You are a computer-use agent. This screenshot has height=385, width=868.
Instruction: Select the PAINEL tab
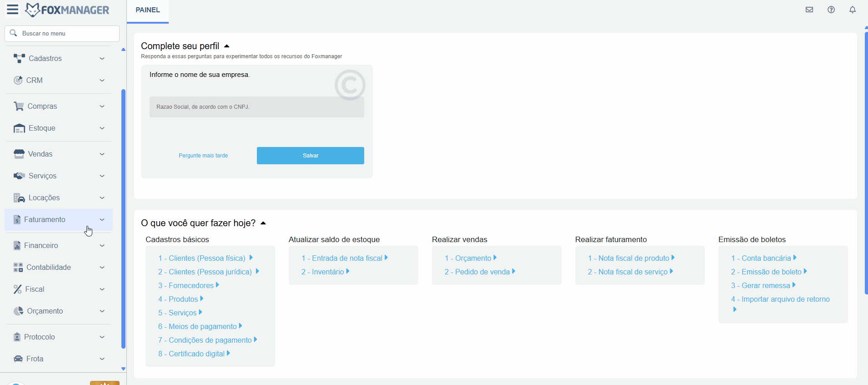tap(148, 10)
